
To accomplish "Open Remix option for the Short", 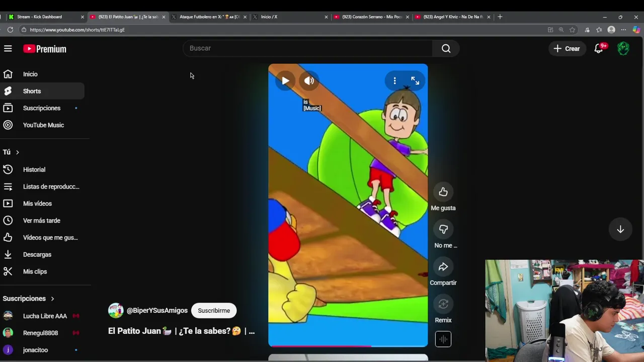I will 443,304.
